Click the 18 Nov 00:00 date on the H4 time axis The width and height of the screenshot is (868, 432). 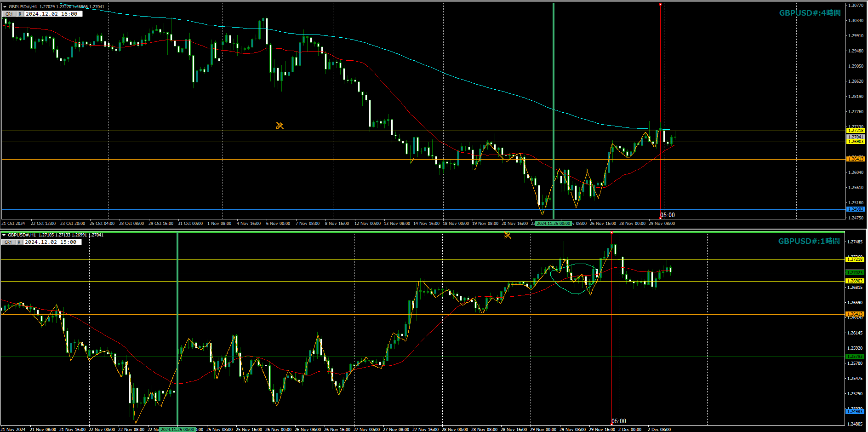[456, 224]
